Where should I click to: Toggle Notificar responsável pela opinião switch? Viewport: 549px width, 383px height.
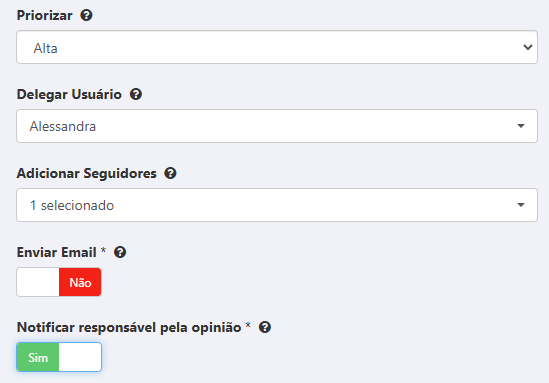(59, 357)
